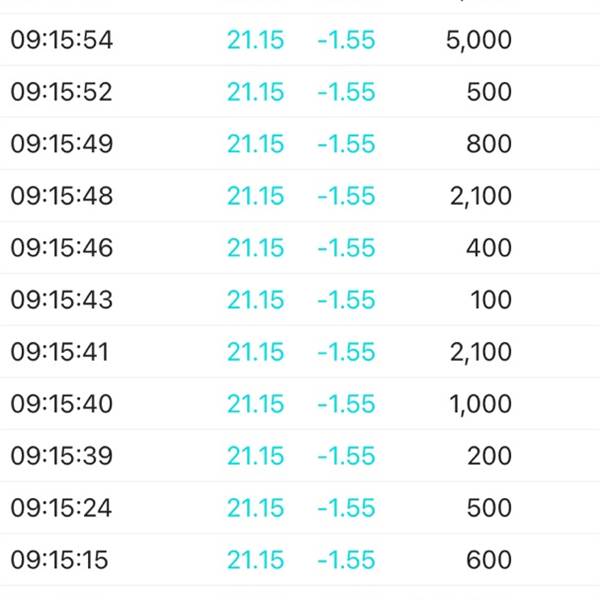
Task: Click the 1,000 volume value
Action: 481,404
